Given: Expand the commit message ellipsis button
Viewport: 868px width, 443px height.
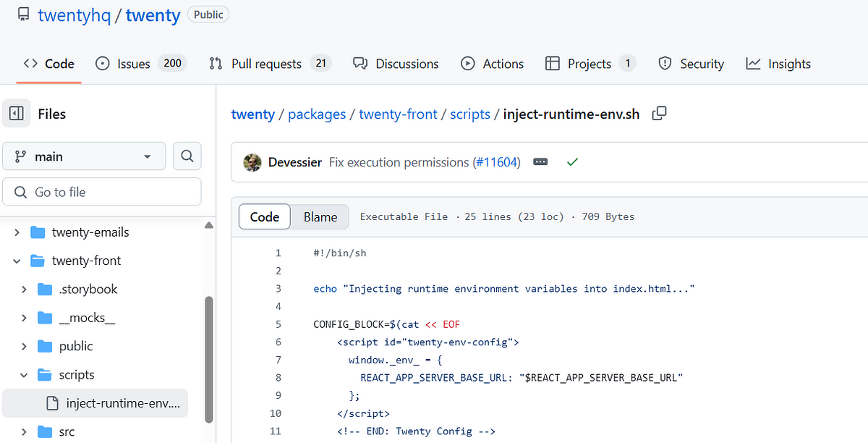Looking at the screenshot, I should click(x=540, y=162).
